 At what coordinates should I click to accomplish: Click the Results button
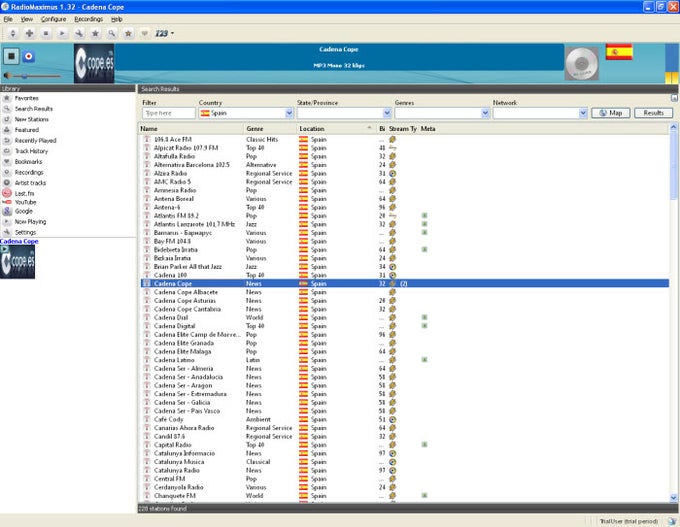point(654,113)
